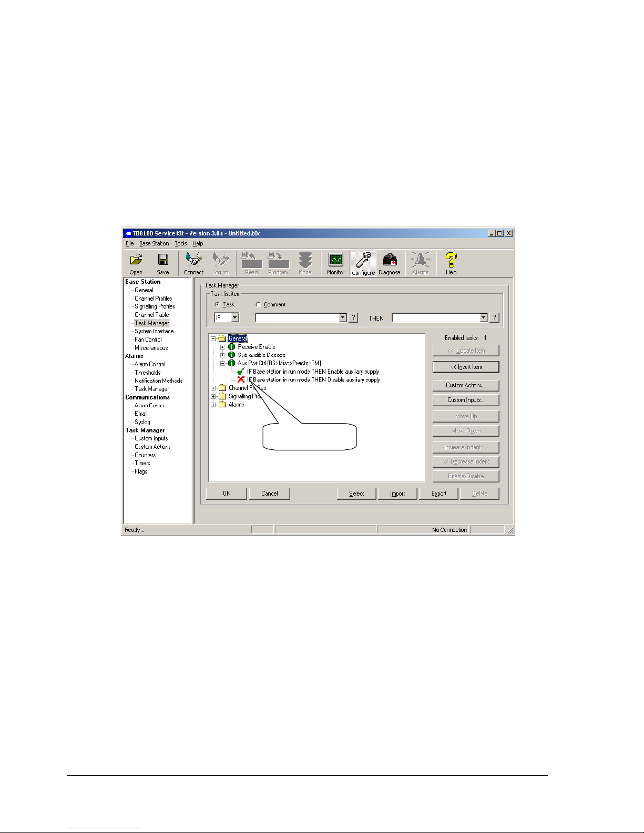Select Timers under Task Manager sidebar
644x833 pixels.
142,463
